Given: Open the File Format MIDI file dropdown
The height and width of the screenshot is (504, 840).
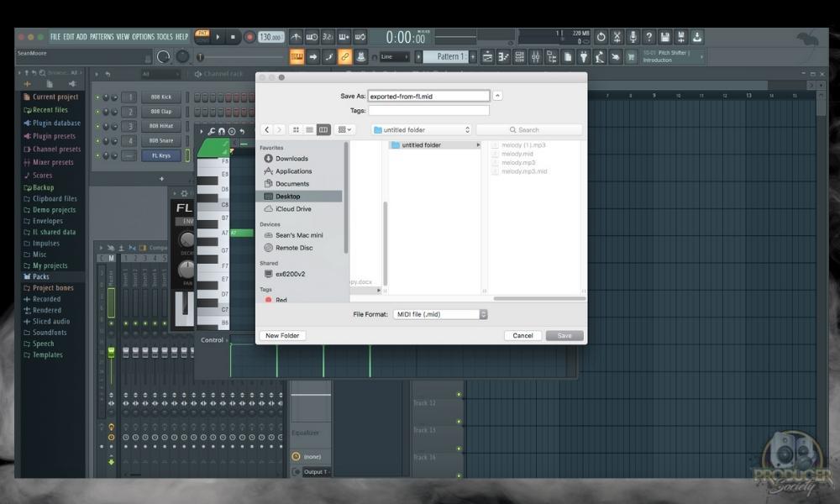Looking at the screenshot, I should point(440,314).
